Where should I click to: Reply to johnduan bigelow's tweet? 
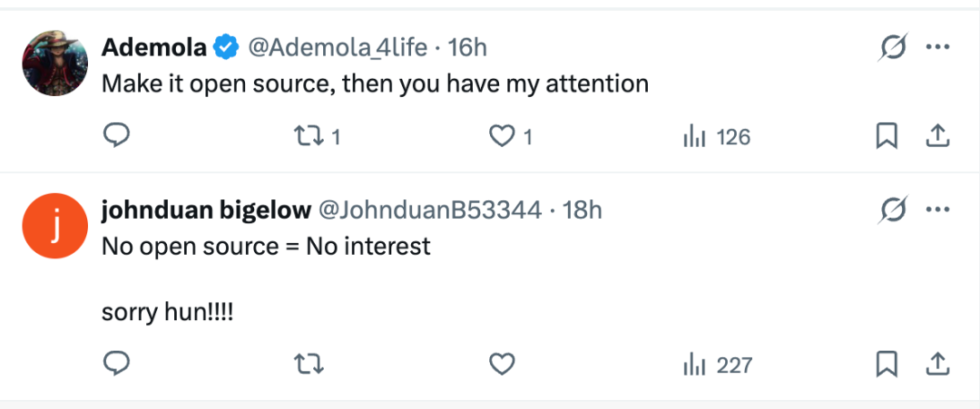tap(116, 365)
